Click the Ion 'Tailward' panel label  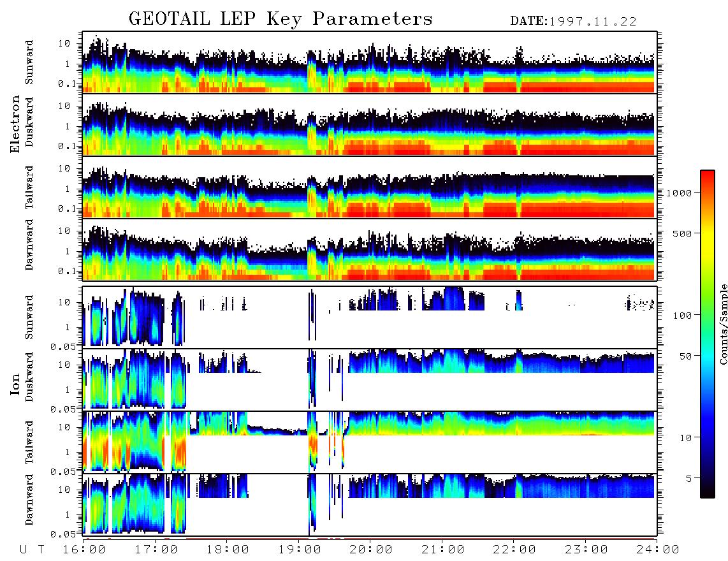[x=29, y=442]
